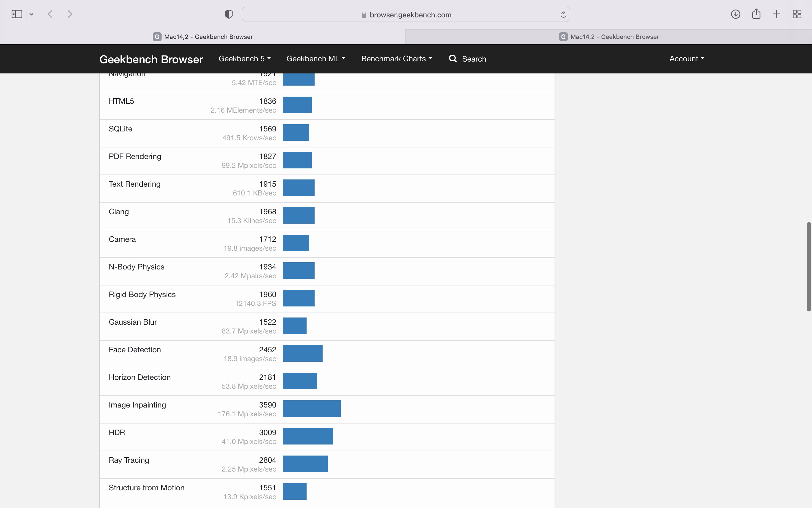Open the Safari downloads icon
The height and width of the screenshot is (508, 812).
coord(735,14)
